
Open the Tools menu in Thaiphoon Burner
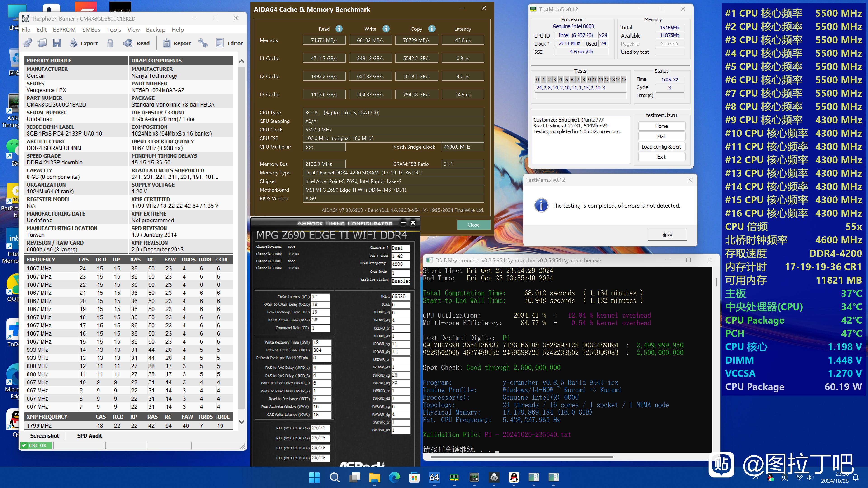point(113,30)
